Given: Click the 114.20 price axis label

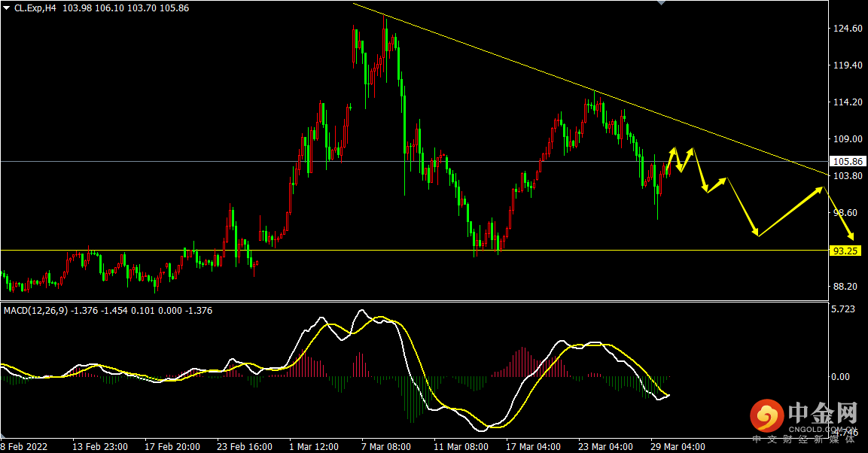Looking at the screenshot, I should coord(848,102).
